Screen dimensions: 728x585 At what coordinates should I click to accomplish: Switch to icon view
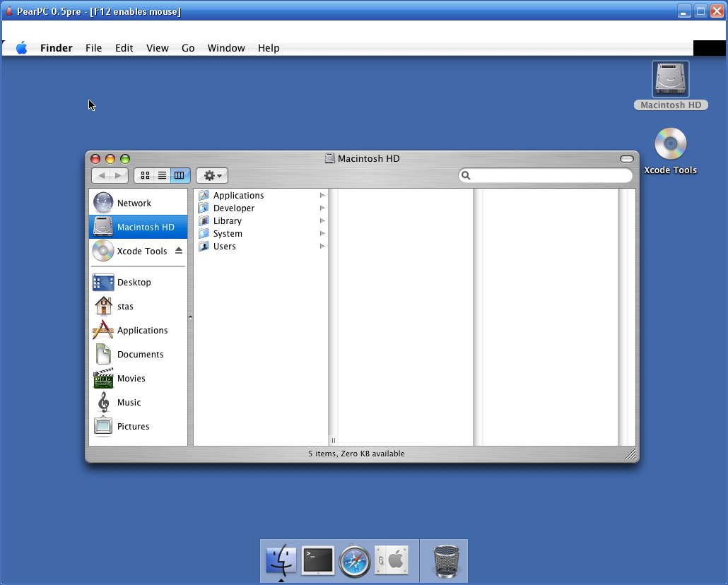tap(145, 175)
